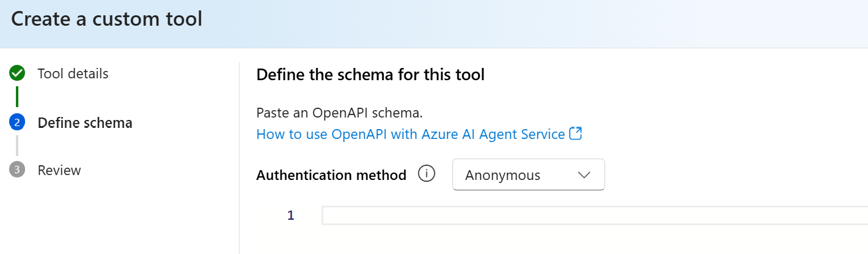868x254 pixels.
Task: Click the external link icon after Agent Service
Action: pos(575,133)
